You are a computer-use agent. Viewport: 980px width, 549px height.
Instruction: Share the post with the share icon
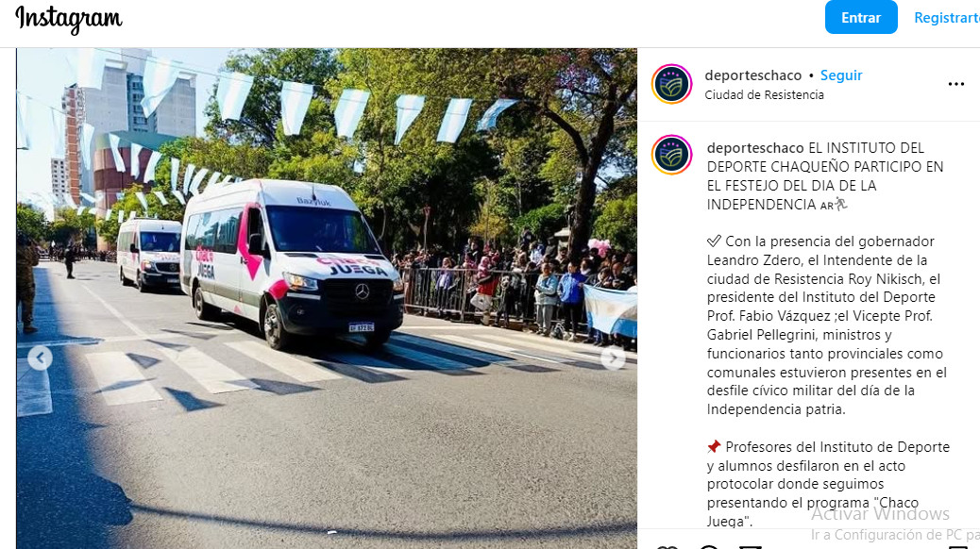tap(750, 547)
